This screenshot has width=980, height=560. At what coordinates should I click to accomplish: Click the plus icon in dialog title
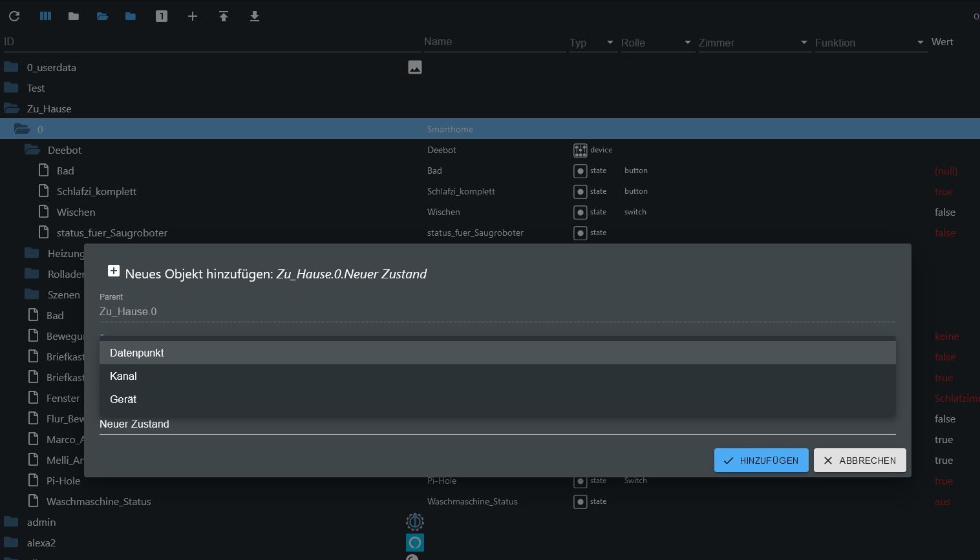(114, 271)
